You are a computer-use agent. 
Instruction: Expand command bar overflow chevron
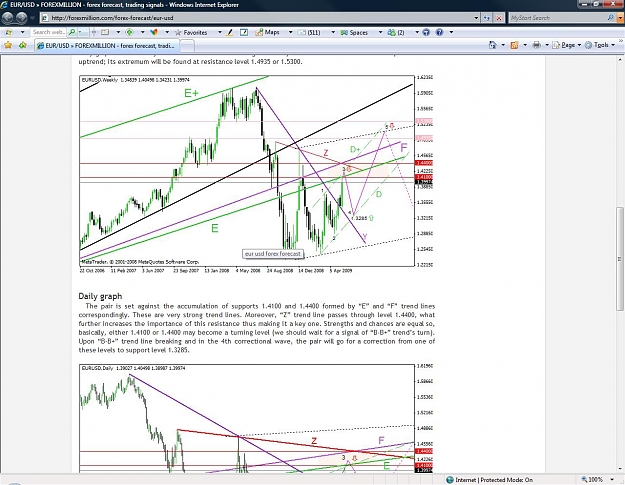[x=621, y=41]
